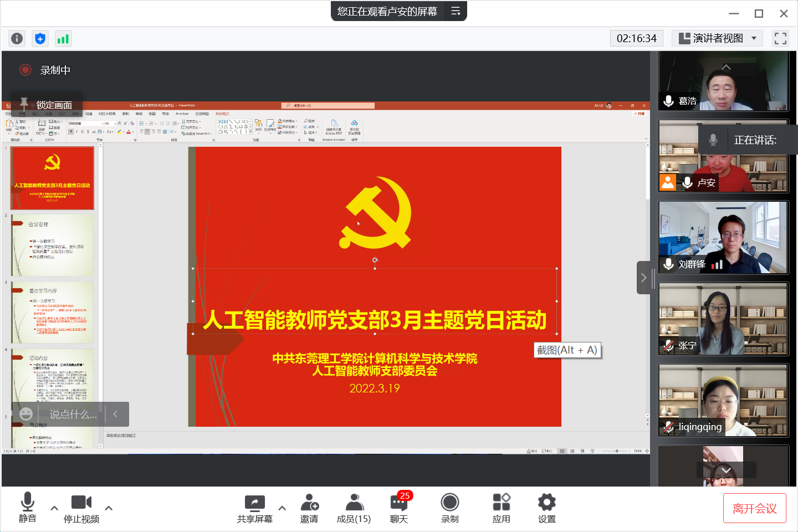Viewport: 798px width, 532px height.
Task: Open the speaker view dropdown
Action: click(x=718, y=38)
